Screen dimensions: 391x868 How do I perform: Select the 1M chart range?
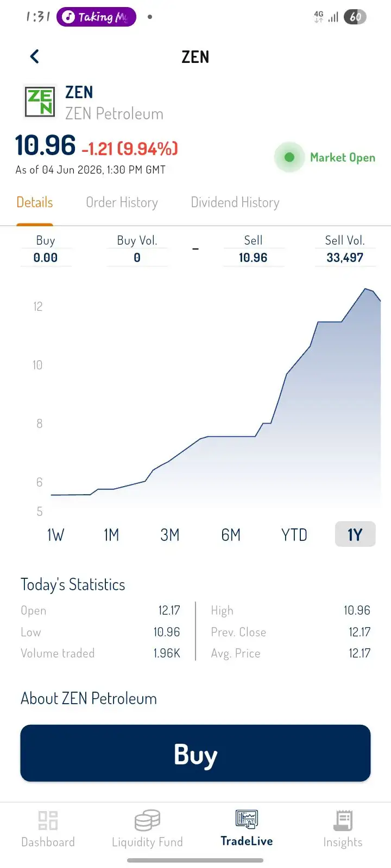pos(111,535)
